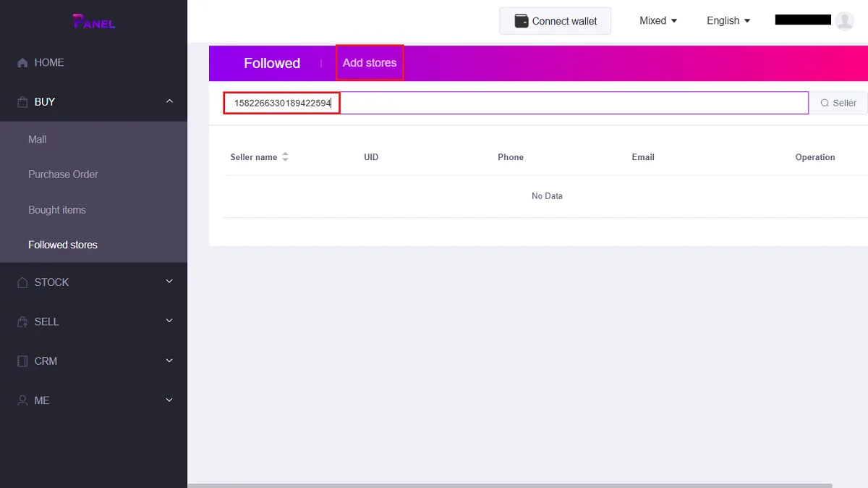The width and height of the screenshot is (868, 488).
Task: Collapse the BUY section chevron
Action: point(169,101)
